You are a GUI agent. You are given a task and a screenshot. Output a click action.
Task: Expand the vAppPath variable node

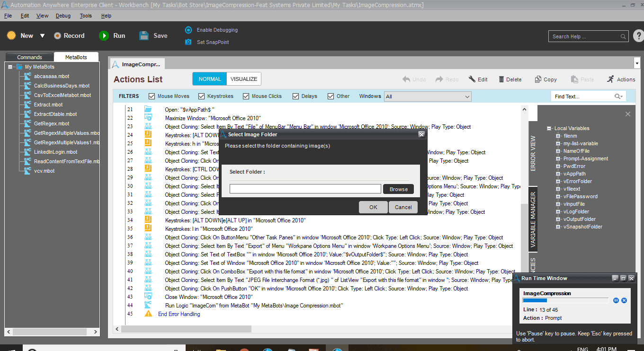[558, 174]
